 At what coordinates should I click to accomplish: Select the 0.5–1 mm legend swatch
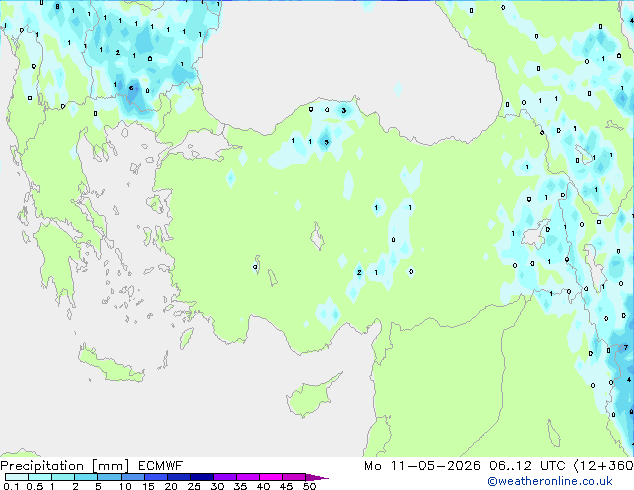click(x=40, y=477)
